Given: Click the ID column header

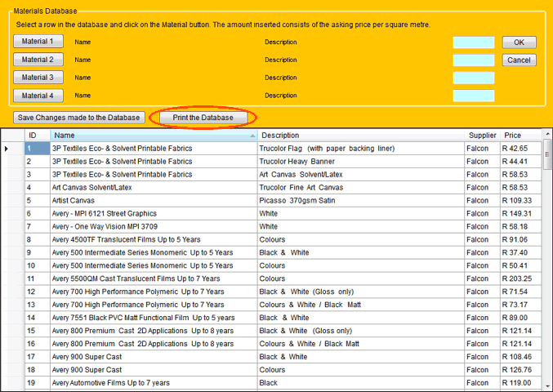Looking at the screenshot, I should point(37,136).
